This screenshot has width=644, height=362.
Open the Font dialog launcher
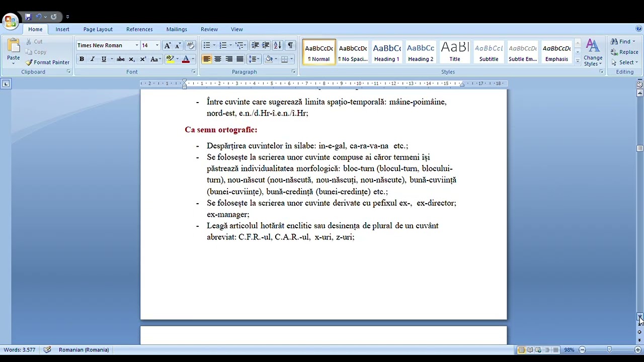(193, 72)
